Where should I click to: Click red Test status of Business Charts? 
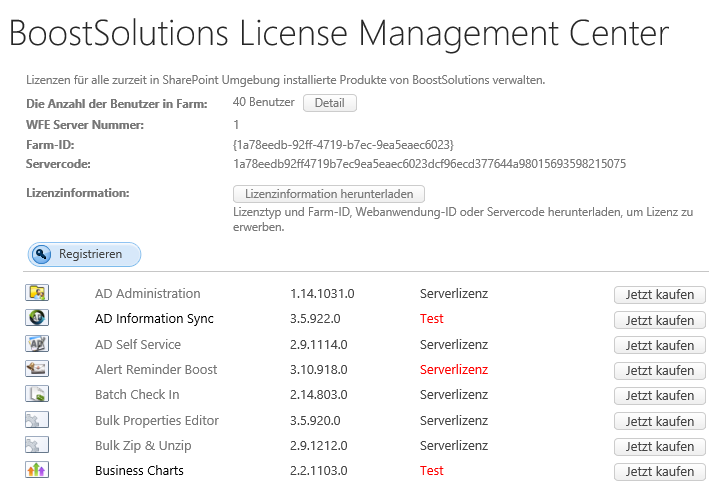[x=431, y=471]
